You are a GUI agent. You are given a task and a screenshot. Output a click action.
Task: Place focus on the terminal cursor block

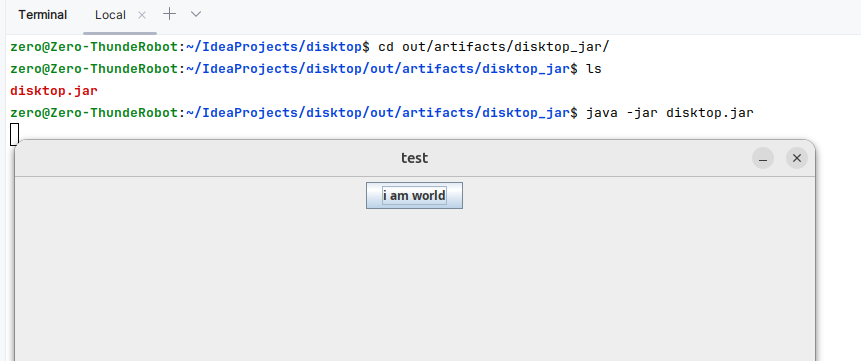(14, 135)
